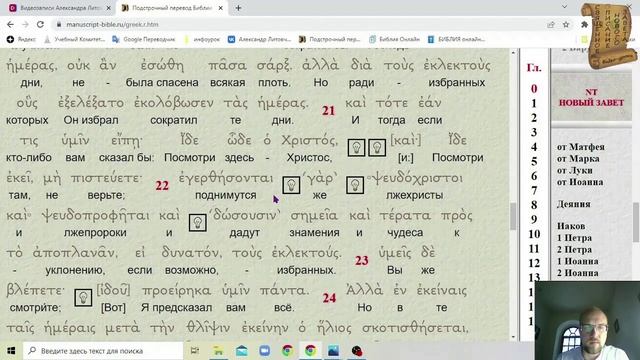Bookmark this page with the star icon

click(566, 24)
